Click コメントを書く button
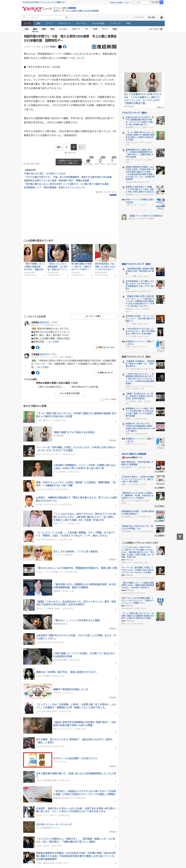The image size is (186, 868). coord(93,316)
